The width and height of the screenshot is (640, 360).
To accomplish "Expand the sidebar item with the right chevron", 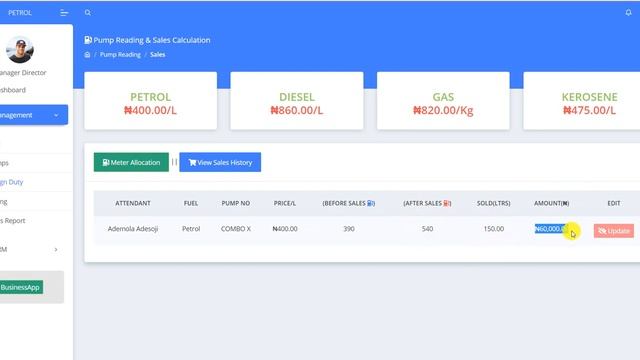I will click(x=56, y=249).
